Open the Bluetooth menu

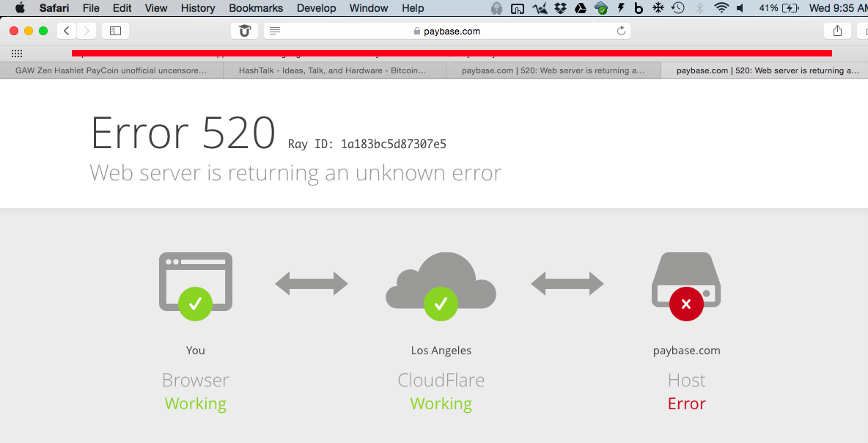[x=699, y=8]
